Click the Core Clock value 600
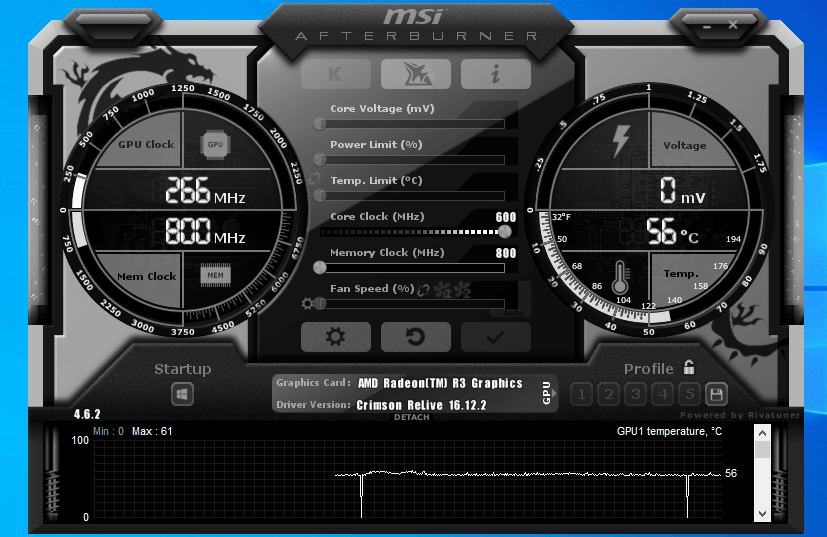827x537 pixels. (x=505, y=217)
